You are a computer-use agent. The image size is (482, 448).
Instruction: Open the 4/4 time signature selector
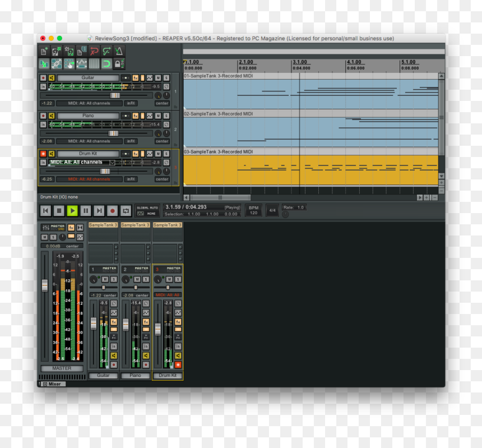(272, 210)
